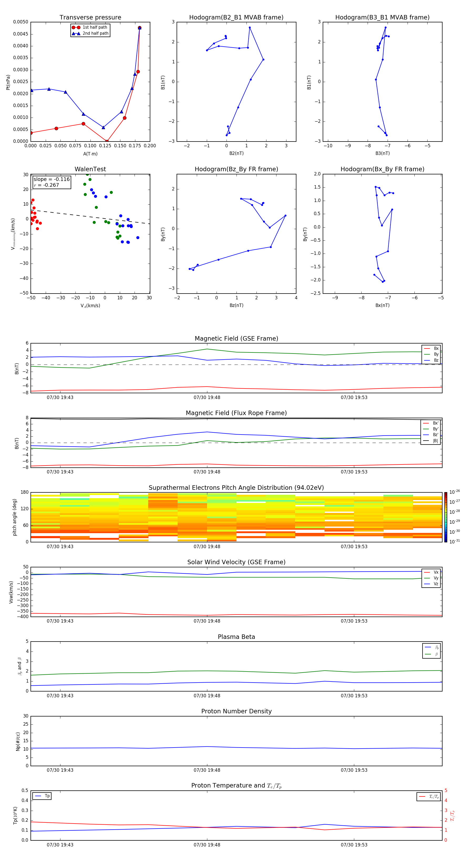
Task: Click the "Bx'" legend entry in flux rope frame
Action: point(431,423)
